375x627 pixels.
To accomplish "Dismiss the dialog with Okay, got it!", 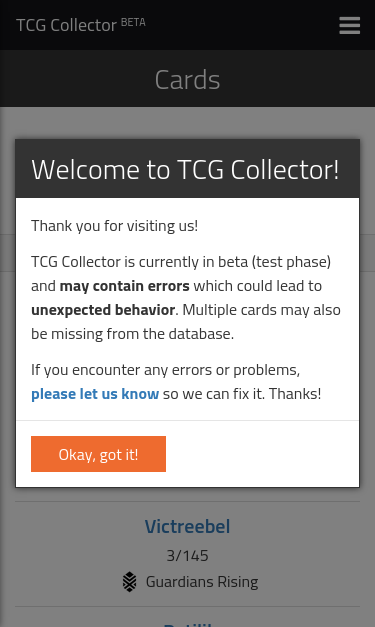I will click(98, 454).
